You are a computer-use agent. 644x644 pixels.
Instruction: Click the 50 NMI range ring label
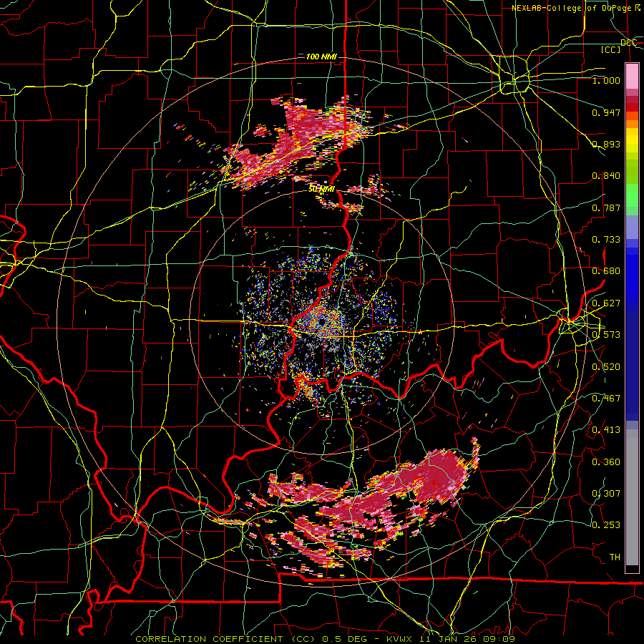(x=321, y=189)
